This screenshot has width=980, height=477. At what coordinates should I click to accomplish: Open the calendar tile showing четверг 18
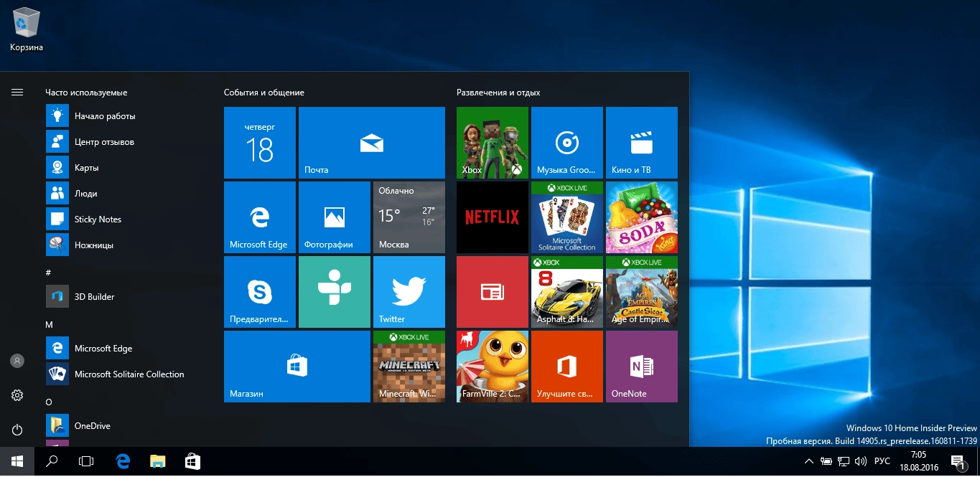point(260,143)
